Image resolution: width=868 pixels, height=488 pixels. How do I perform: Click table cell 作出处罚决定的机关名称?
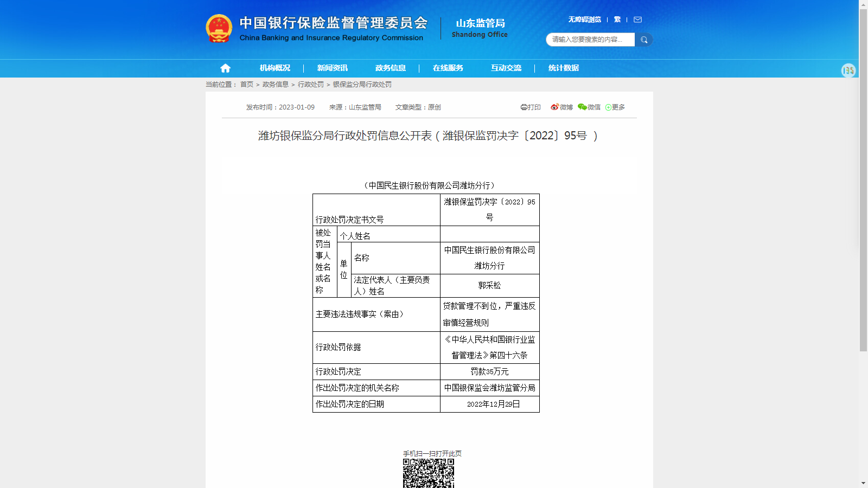point(376,388)
